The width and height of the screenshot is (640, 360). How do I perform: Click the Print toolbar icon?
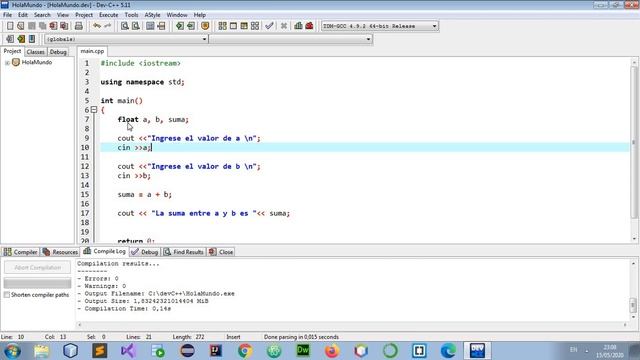click(x=79, y=26)
